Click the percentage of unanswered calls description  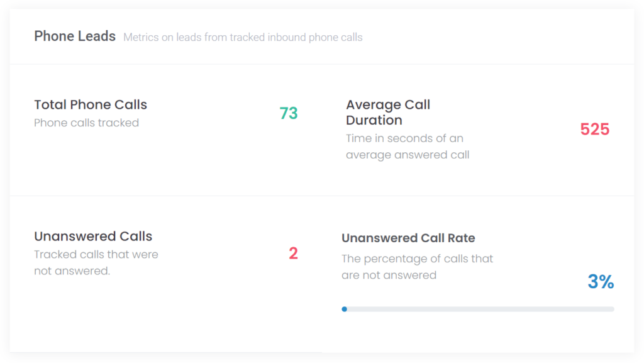(x=418, y=267)
